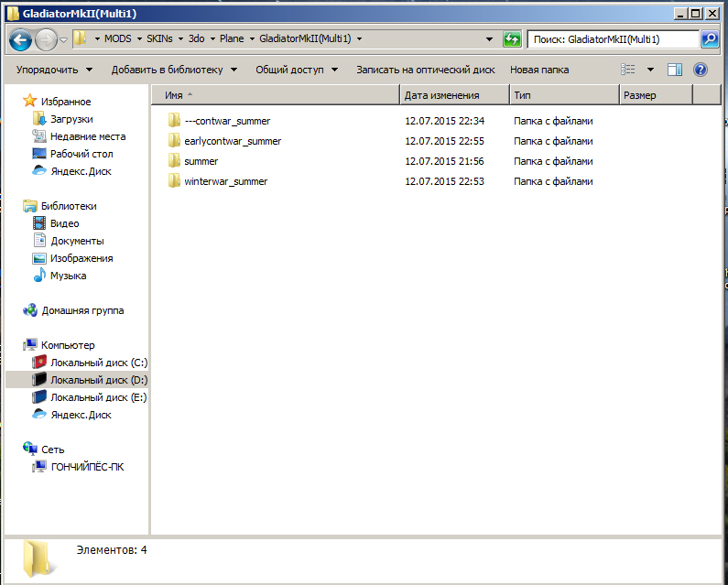Open Яндекс.Диск under Компьютер

[x=81, y=415]
